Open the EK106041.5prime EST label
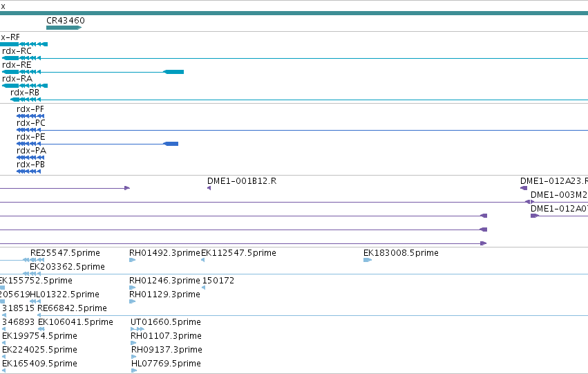588x374 pixels. 75,323
